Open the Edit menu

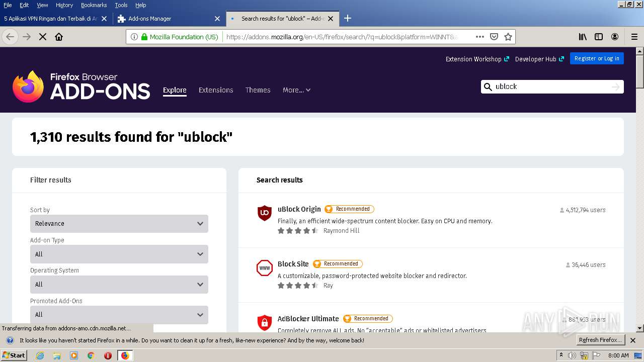pyautogui.click(x=24, y=5)
